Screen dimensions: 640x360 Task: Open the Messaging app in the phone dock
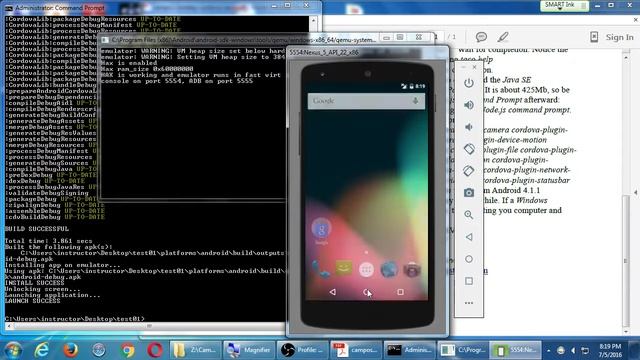[x=344, y=269]
